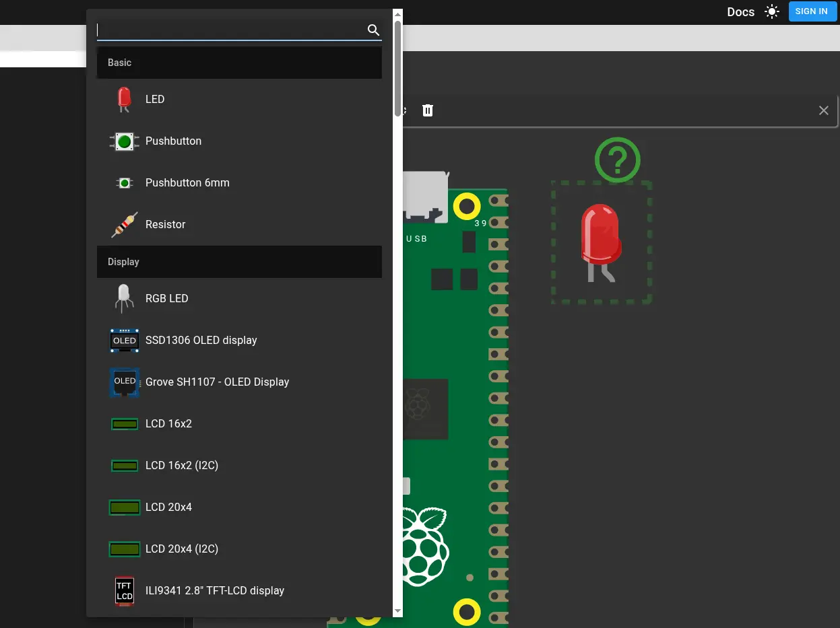The image size is (840, 628).
Task: Click the "LCD 20x4 (I2C)" label
Action: click(182, 549)
